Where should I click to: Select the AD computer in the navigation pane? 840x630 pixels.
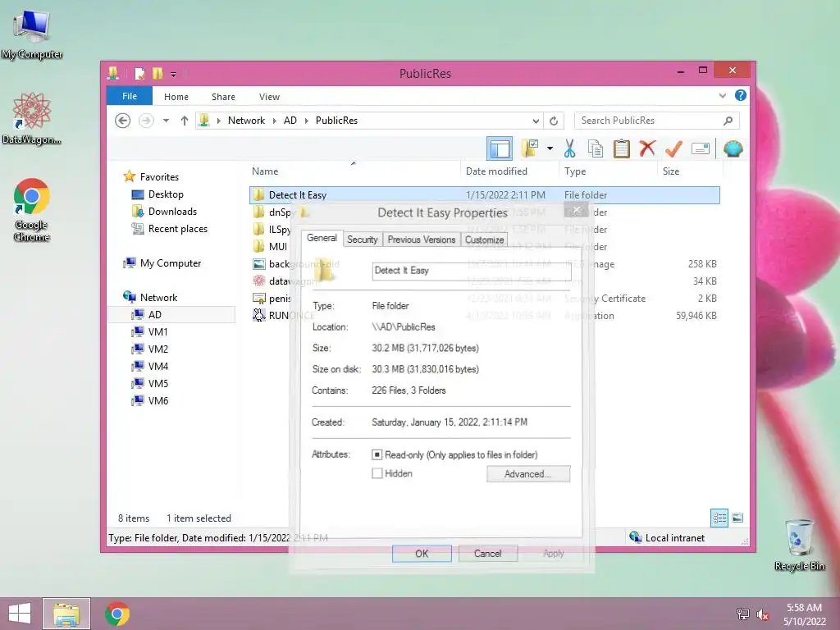click(x=171, y=314)
